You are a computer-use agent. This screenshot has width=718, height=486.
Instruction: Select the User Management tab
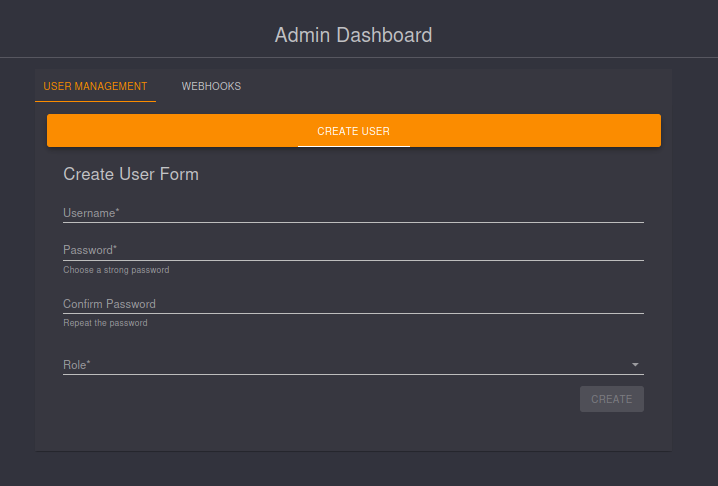[x=95, y=87]
